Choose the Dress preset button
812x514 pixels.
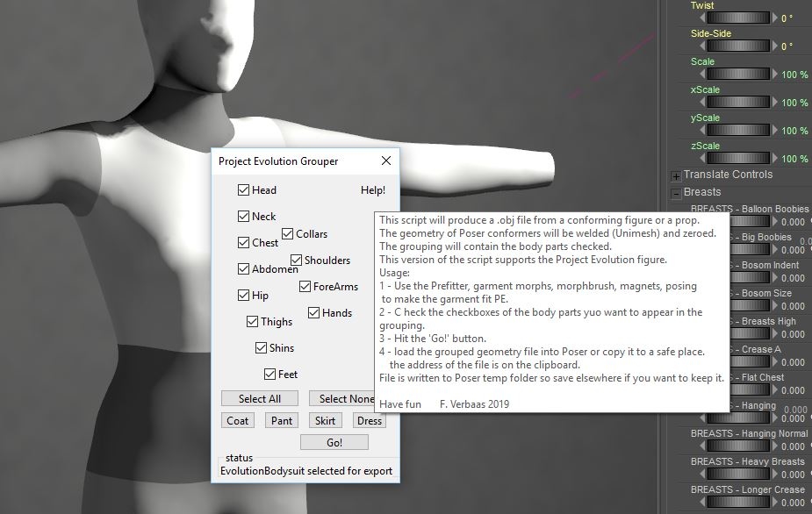pyautogui.click(x=370, y=421)
